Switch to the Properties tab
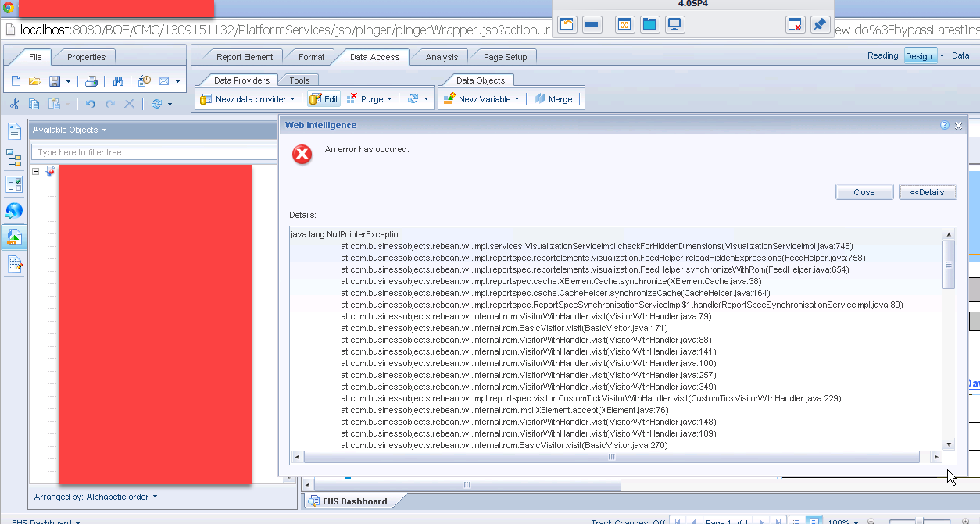980x524 pixels. coord(86,57)
